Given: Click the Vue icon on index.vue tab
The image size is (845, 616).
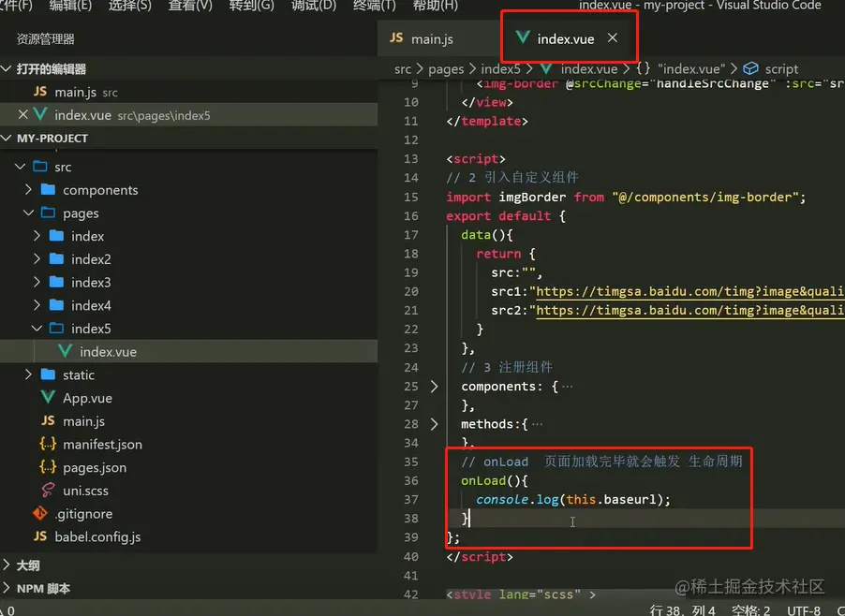Looking at the screenshot, I should [522, 37].
